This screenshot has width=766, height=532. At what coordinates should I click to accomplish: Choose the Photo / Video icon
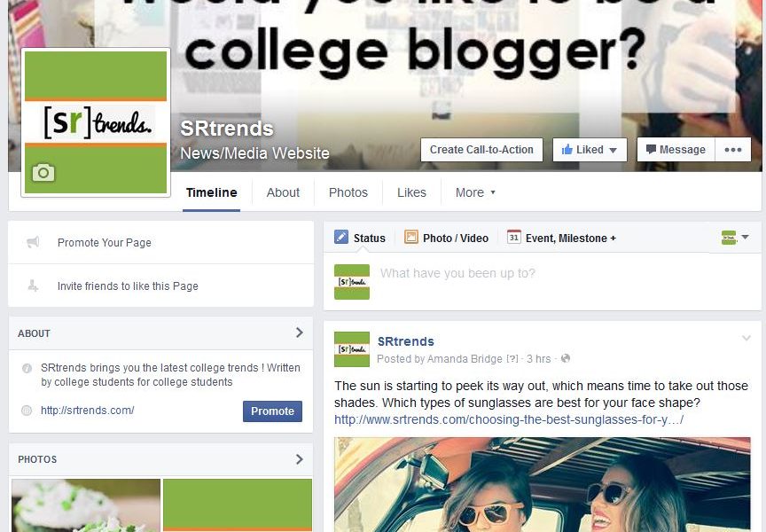tap(410, 237)
